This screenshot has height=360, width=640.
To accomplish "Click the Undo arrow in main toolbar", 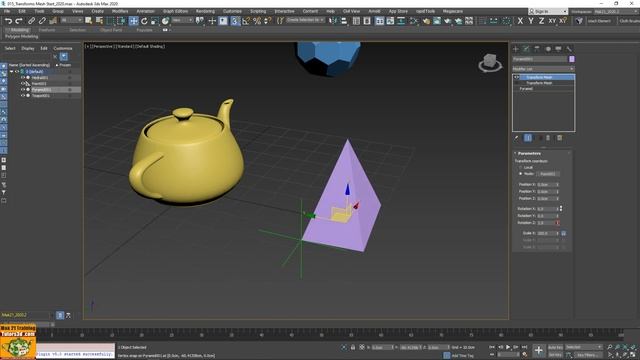I will [8, 21].
